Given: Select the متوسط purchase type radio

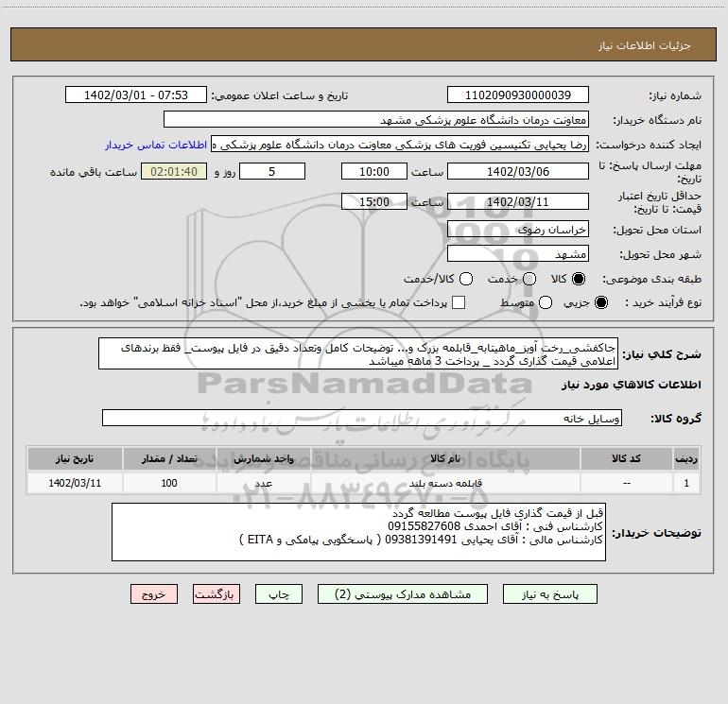Looking at the screenshot, I should [546, 302].
